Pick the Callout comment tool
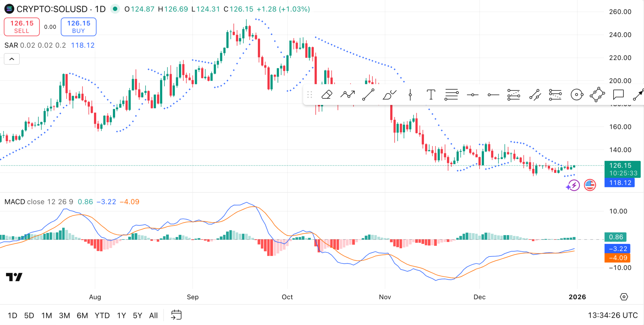 pos(618,95)
